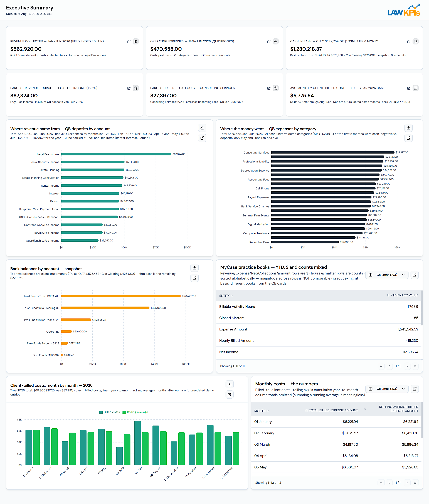The height and width of the screenshot is (504, 429).
Task: Go to last page in MyCase table
Action: coord(415,366)
